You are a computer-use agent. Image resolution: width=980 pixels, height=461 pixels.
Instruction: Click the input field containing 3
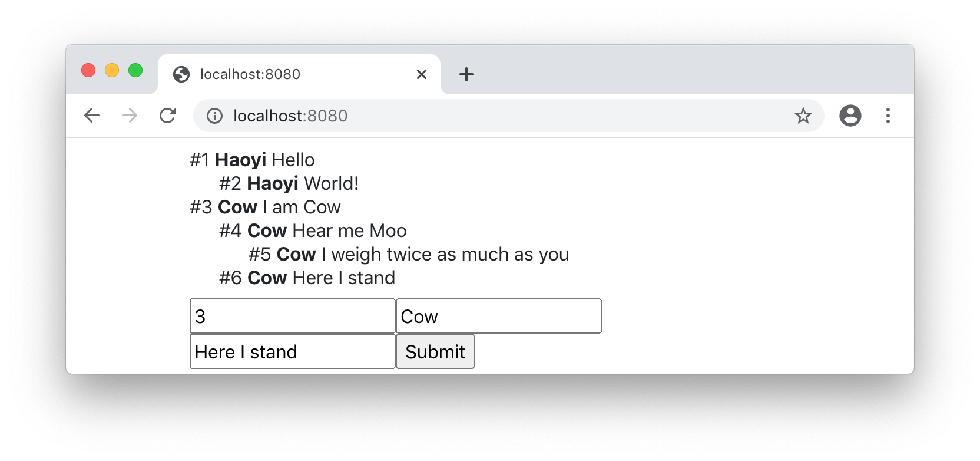pyautogui.click(x=292, y=316)
